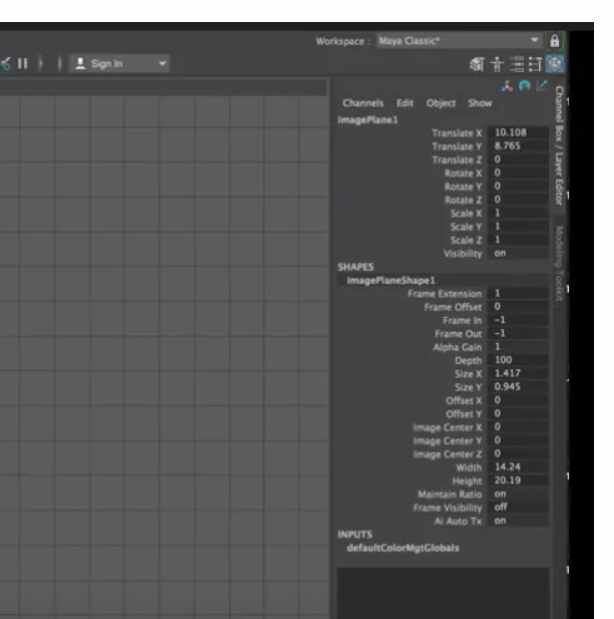This screenshot has height=619, width=614.
Task: Click the Scale X value field
Action: pos(518,213)
